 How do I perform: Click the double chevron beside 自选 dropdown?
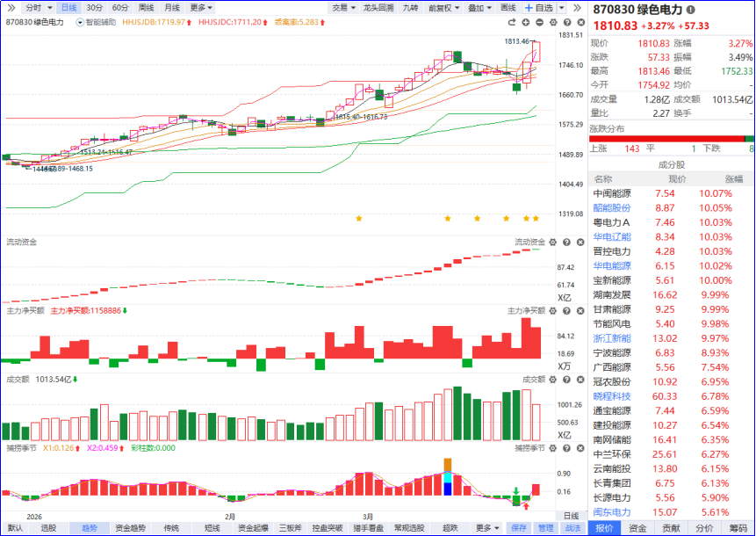pyautogui.click(x=577, y=8)
